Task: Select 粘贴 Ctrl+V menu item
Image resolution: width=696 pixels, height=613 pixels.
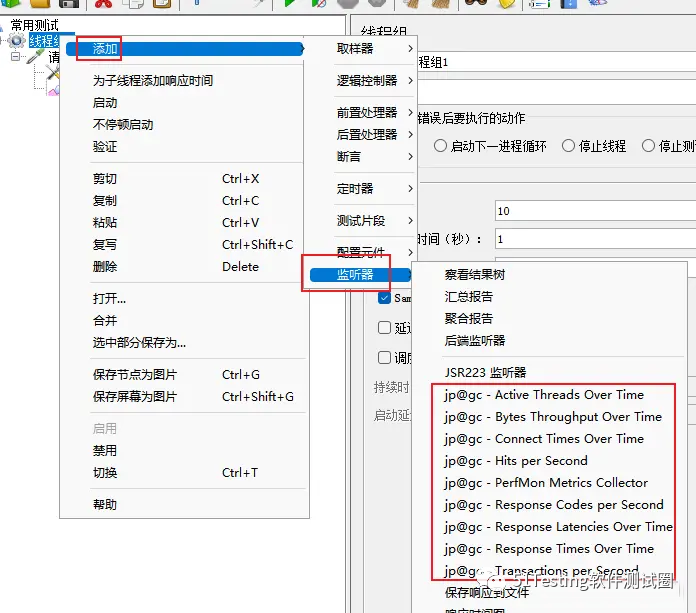Action: (185, 222)
